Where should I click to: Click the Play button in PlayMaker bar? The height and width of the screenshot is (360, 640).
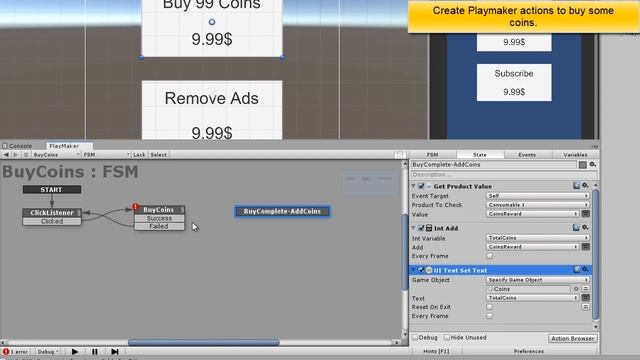click(75, 351)
